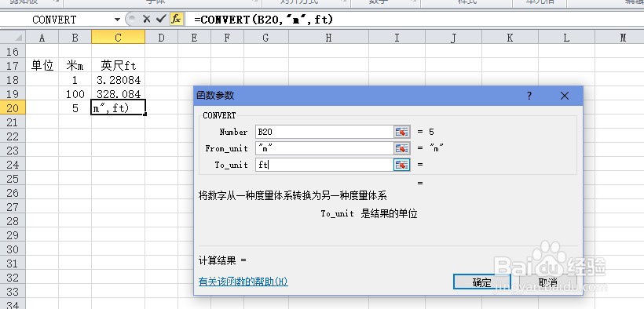Viewport: 644px width, 309px height.
Task: Select column M header
Action: [x=620, y=38]
